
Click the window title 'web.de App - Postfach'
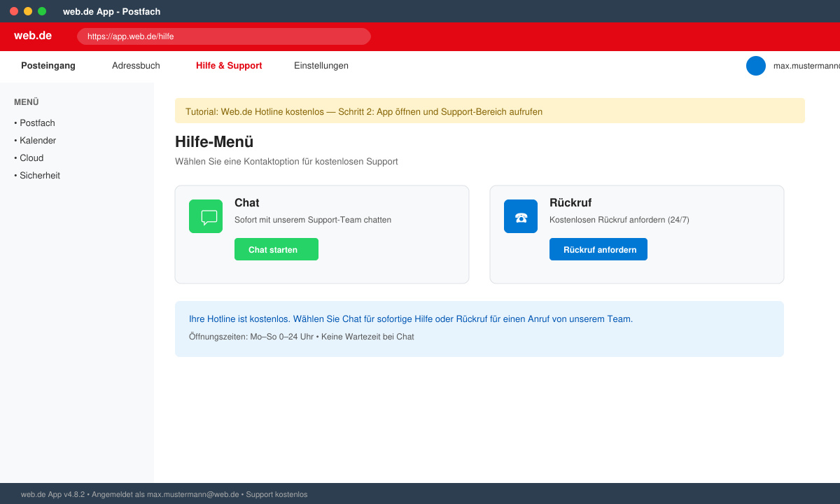pos(112,11)
